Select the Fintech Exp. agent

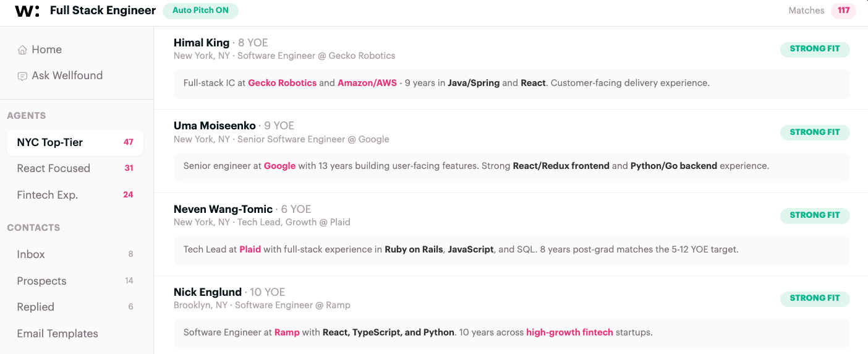click(75, 195)
